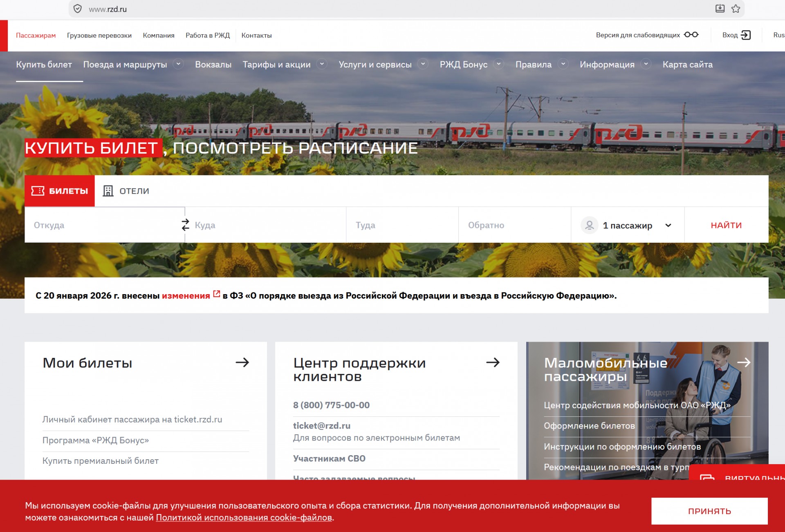Screen dimensions: 785x532
Task: Click the passenger avatar icon
Action: (590, 225)
